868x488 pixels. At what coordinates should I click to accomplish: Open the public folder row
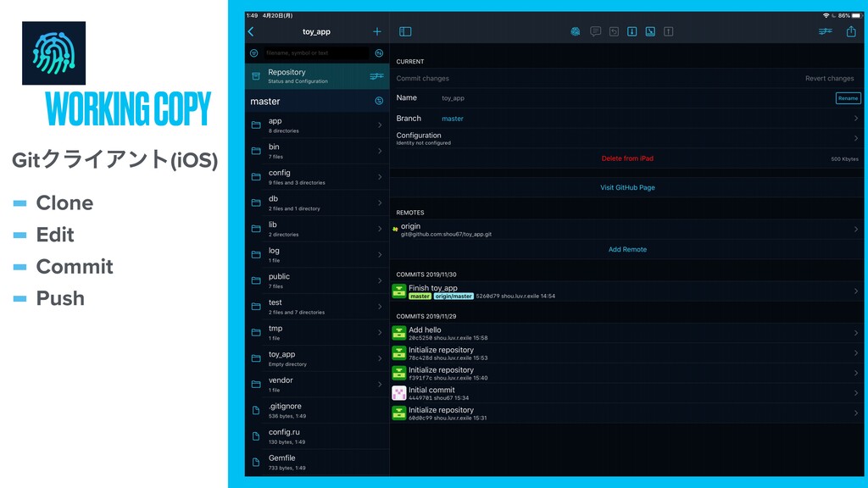[x=317, y=280]
